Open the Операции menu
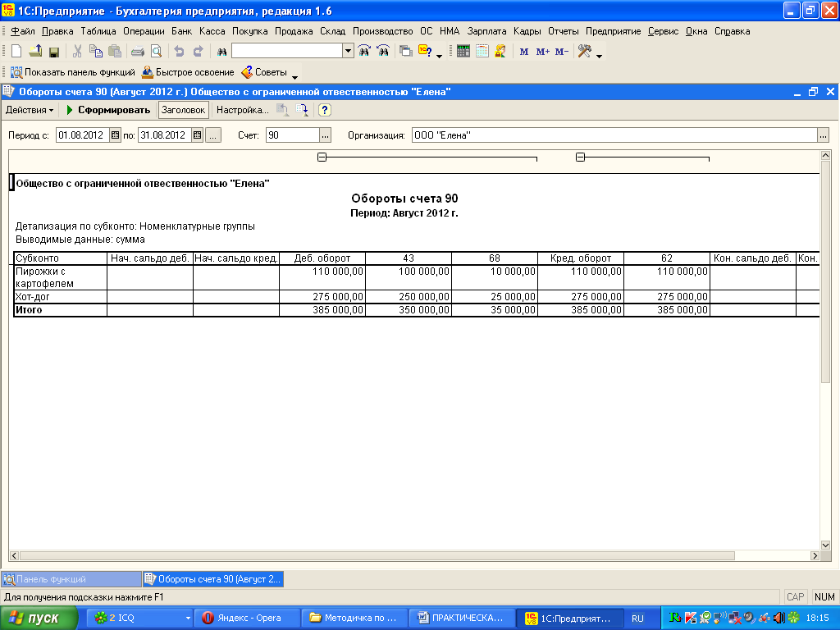The width and height of the screenshot is (840, 630). point(144,31)
